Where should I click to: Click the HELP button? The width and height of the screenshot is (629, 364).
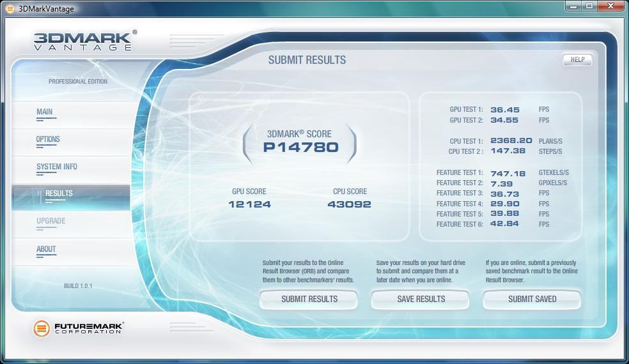[577, 60]
